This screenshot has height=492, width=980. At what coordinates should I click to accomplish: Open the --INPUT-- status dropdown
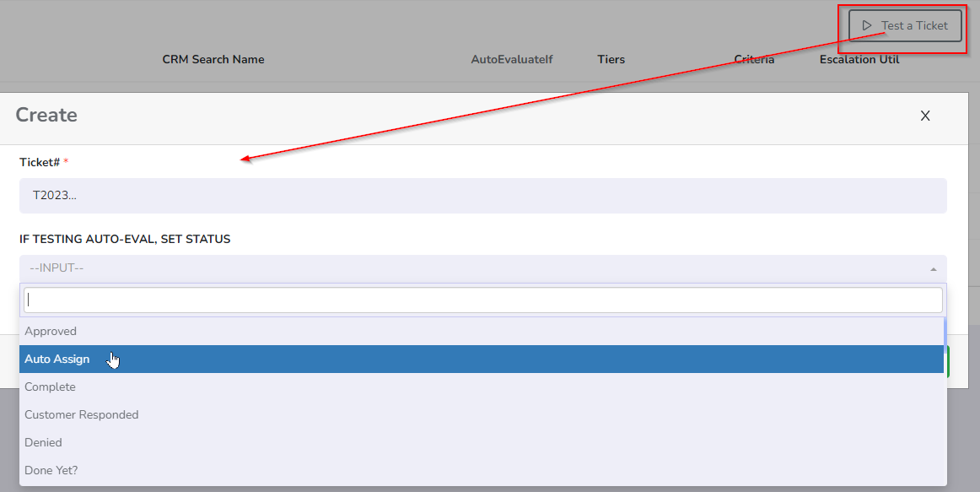tap(472, 268)
